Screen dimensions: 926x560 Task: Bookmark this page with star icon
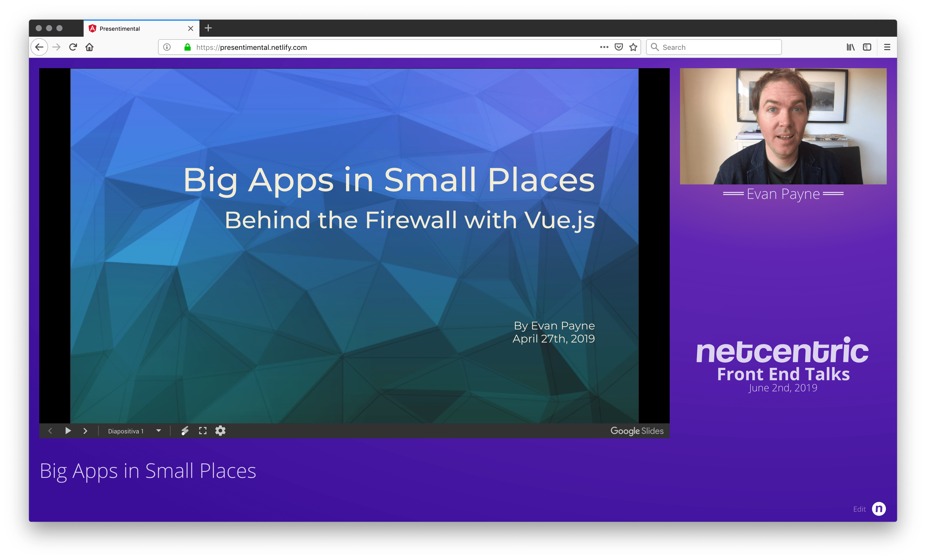[633, 47]
